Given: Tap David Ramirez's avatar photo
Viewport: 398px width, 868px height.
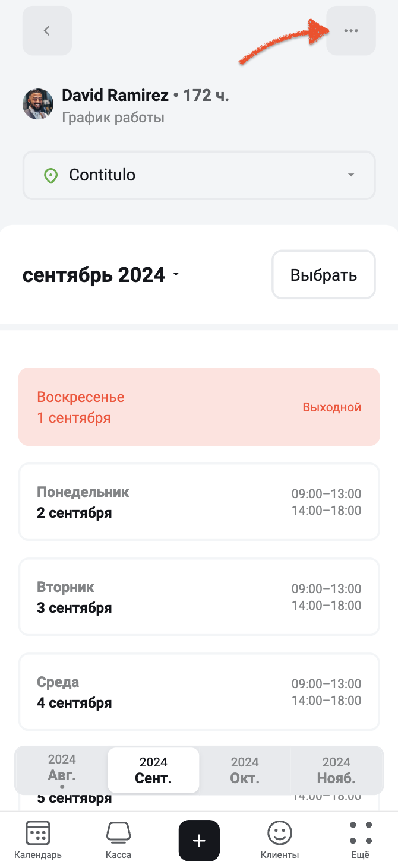Looking at the screenshot, I should [x=38, y=104].
